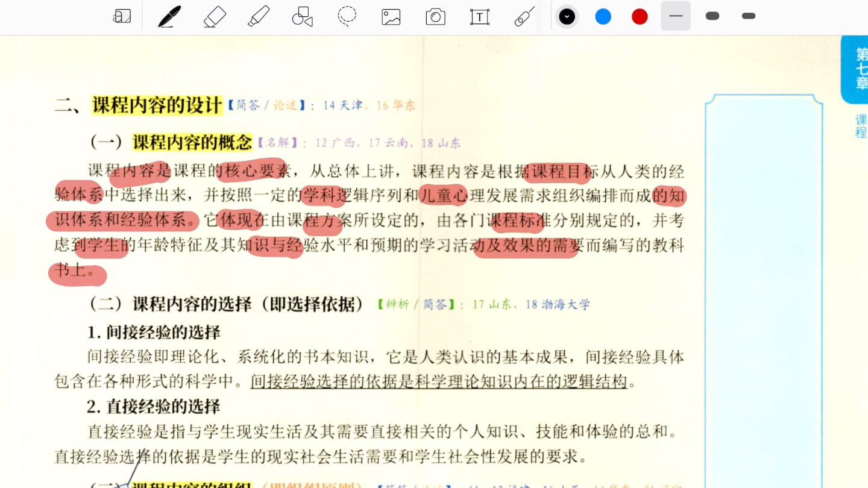The width and height of the screenshot is (868, 488).
Task: Select the Lasso selection tool
Action: tap(347, 16)
